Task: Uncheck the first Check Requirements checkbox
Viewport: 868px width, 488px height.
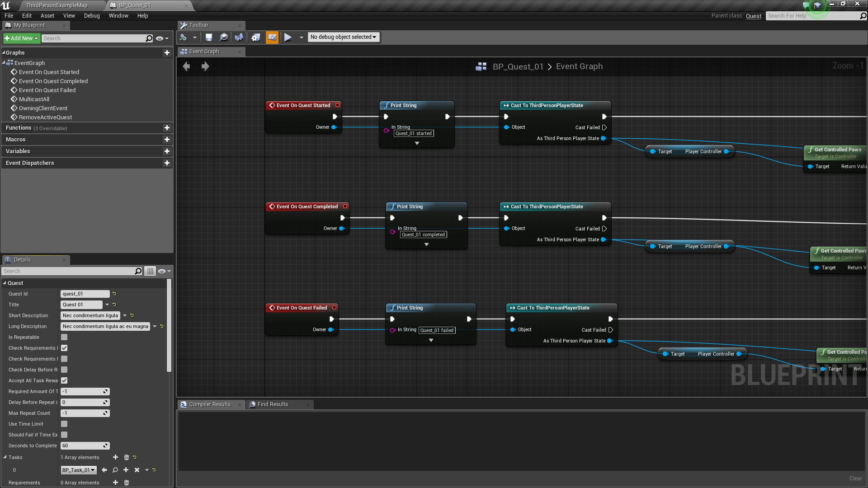Action: [64, 348]
